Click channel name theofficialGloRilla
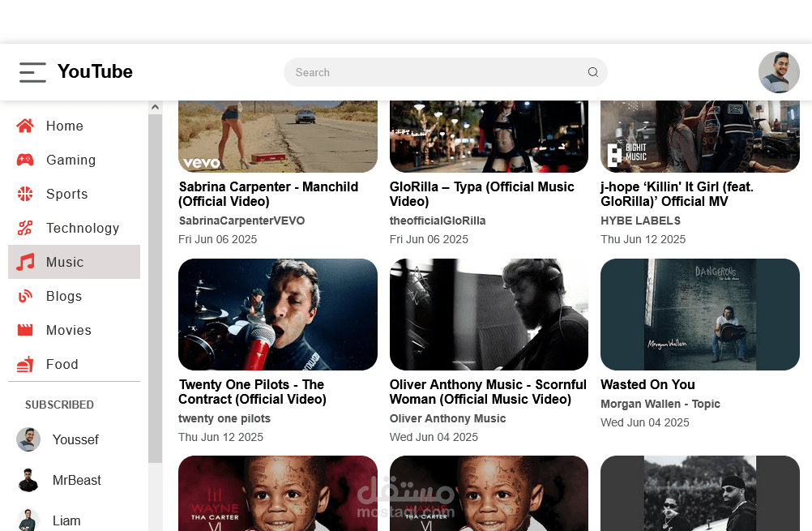Image resolution: width=812 pixels, height=531 pixels. point(438,221)
